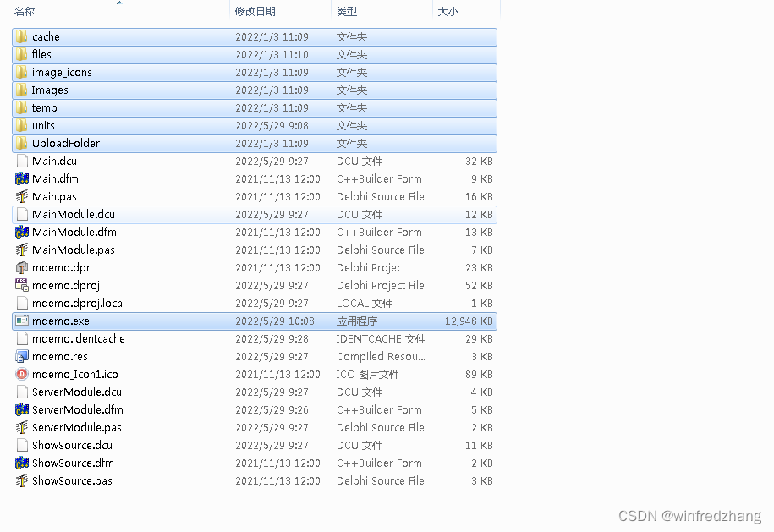
Task: Click the Main.dfm form icon
Action: [22, 178]
